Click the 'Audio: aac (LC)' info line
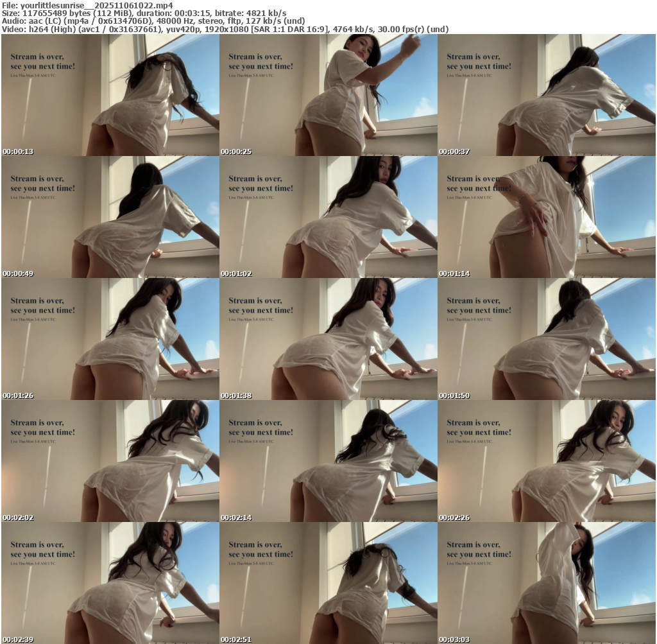657x644 pixels. (x=153, y=21)
